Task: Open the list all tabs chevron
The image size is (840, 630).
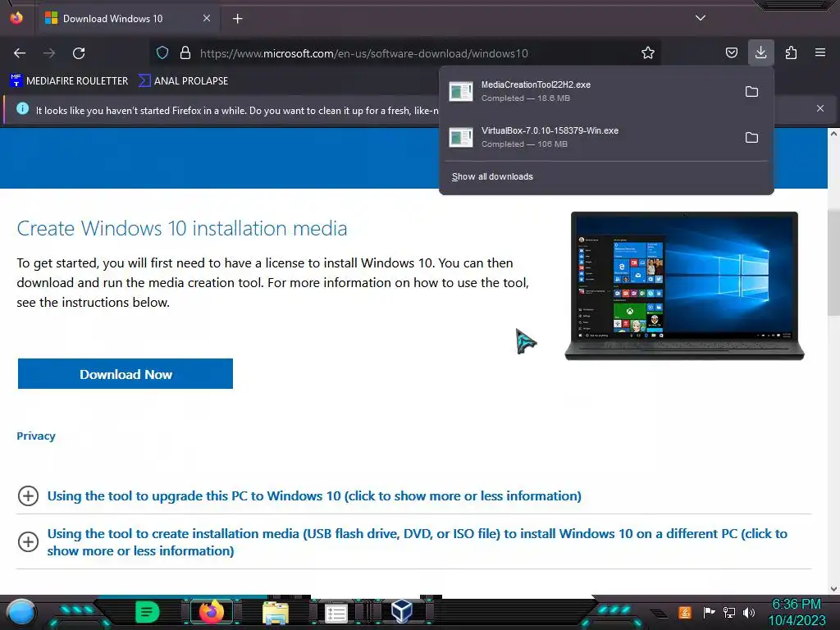Action: click(x=701, y=18)
